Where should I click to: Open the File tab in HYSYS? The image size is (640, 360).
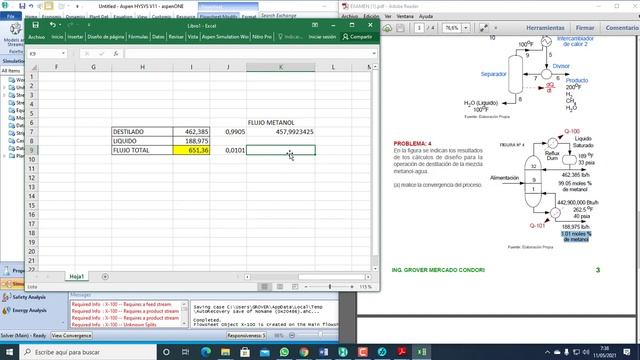[x=11, y=16]
